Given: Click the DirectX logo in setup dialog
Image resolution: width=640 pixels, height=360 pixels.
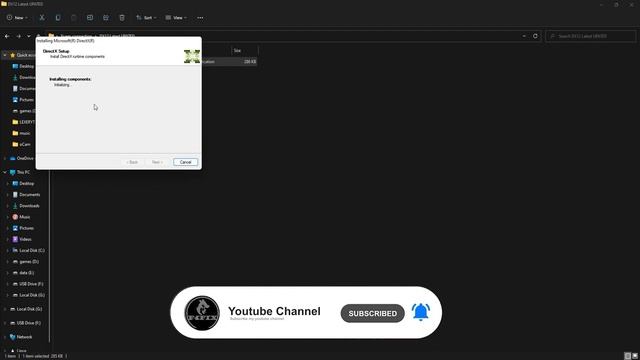Looking at the screenshot, I should (x=192, y=56).
